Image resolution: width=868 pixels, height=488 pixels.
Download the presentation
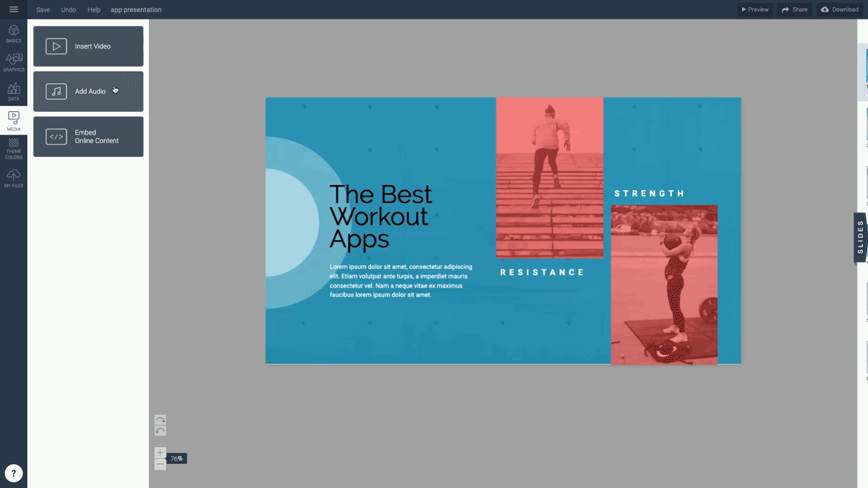pyautogui.click(x=838, y=9)
